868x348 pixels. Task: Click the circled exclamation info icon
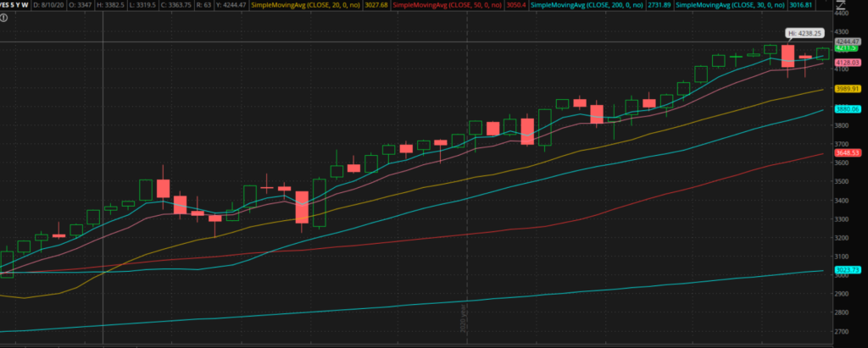(4, 18)
